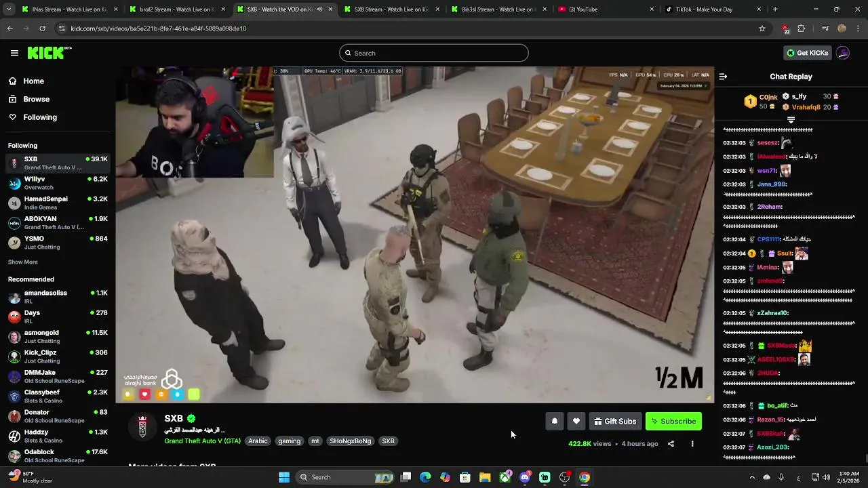This screenshot has height=488, width=868.
Task: Collapse the Chat Replay panel
Action: tap(723, 77)
